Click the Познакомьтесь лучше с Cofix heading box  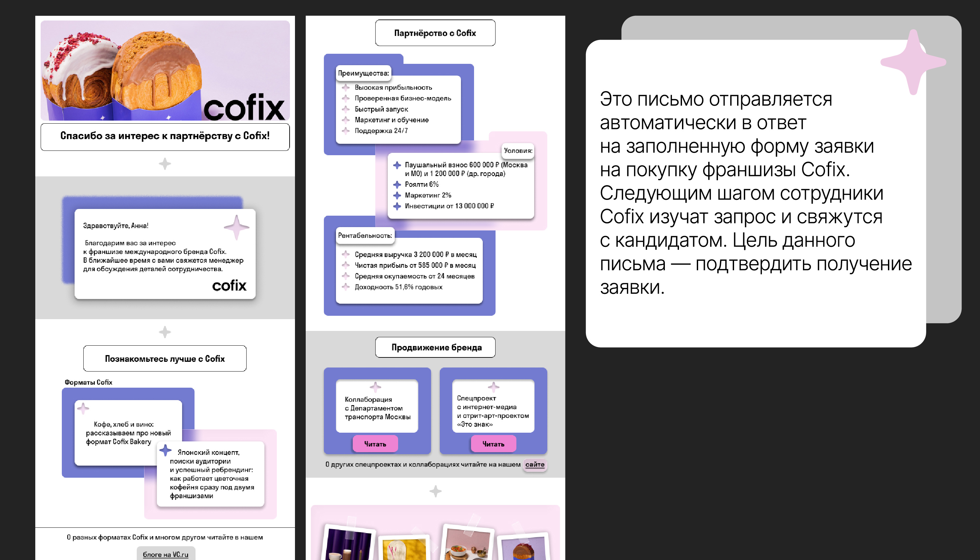tap(165, 358)
